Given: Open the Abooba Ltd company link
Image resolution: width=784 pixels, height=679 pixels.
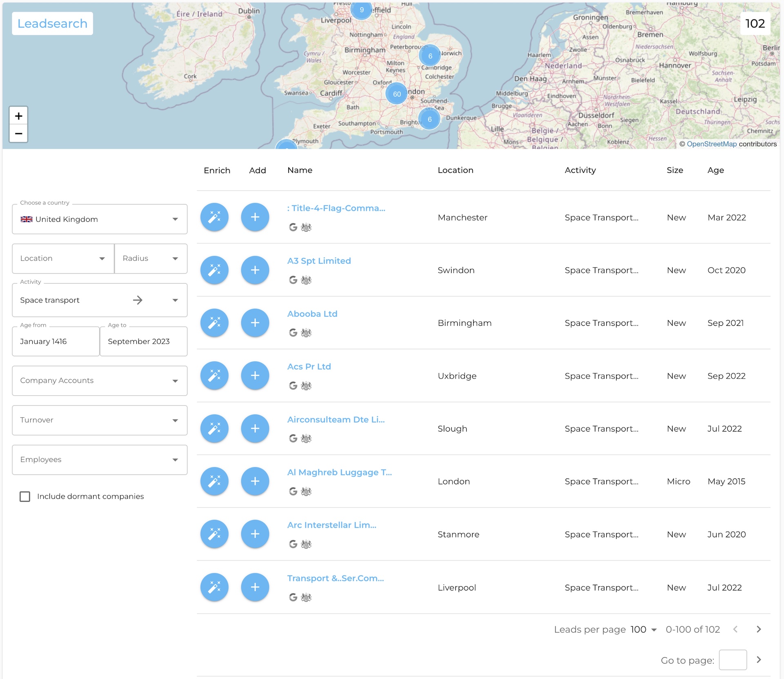Looking at the screenshot, I should (x=312, y=314).
